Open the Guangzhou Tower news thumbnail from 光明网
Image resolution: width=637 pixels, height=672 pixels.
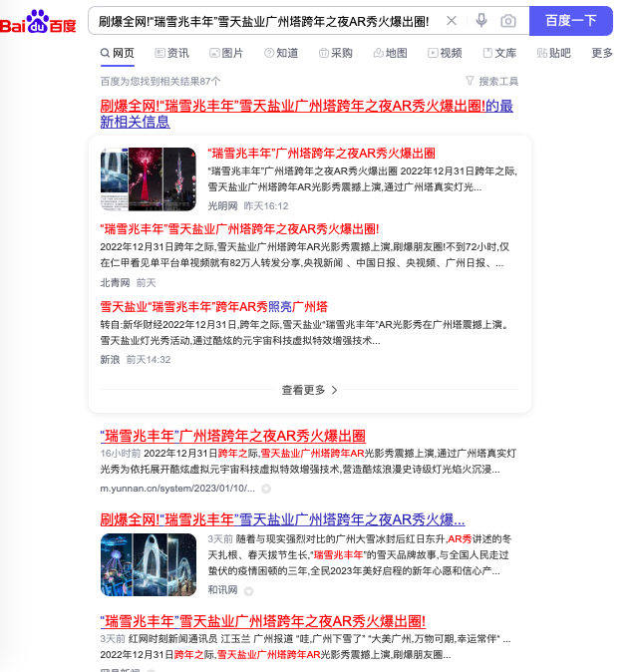tap(149, 179)
